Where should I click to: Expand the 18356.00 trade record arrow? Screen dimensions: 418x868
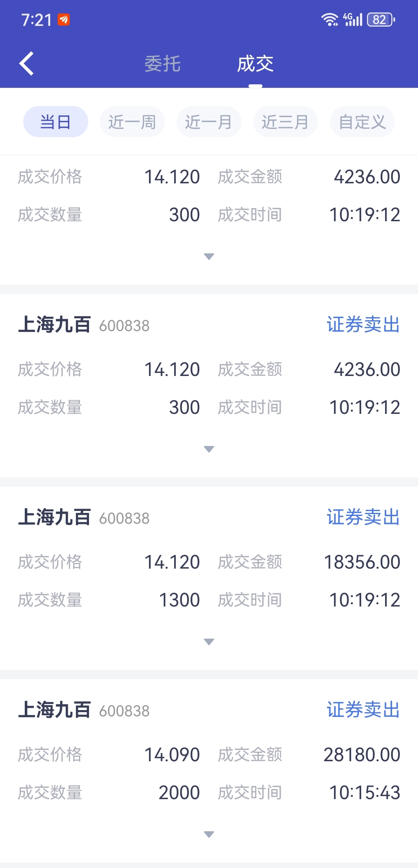coord(209,642)
